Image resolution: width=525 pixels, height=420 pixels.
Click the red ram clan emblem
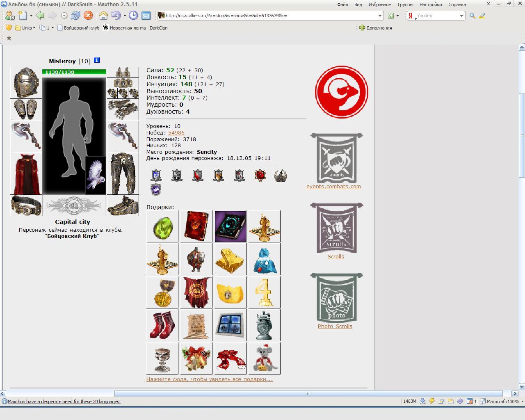click(341, 92)
